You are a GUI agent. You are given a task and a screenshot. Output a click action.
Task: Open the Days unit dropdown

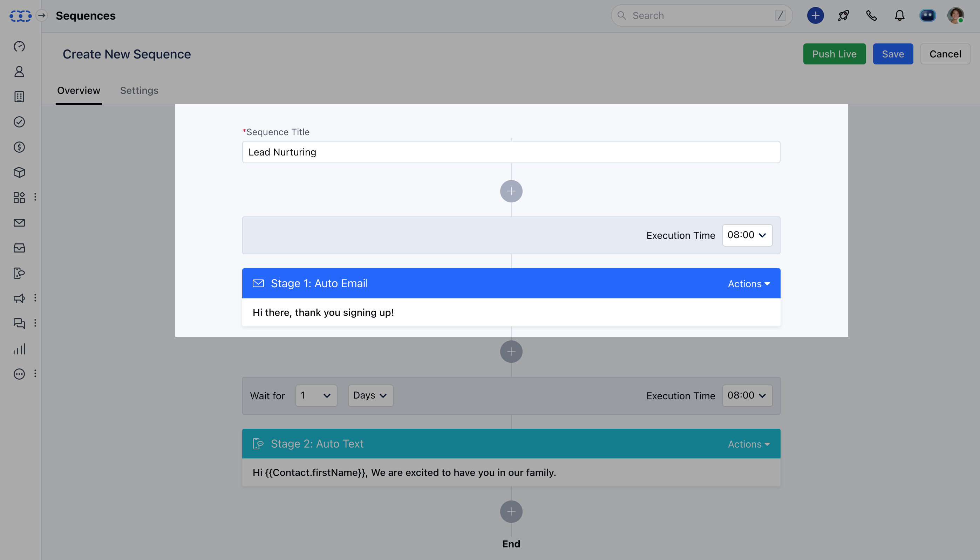tap(370, 395)
